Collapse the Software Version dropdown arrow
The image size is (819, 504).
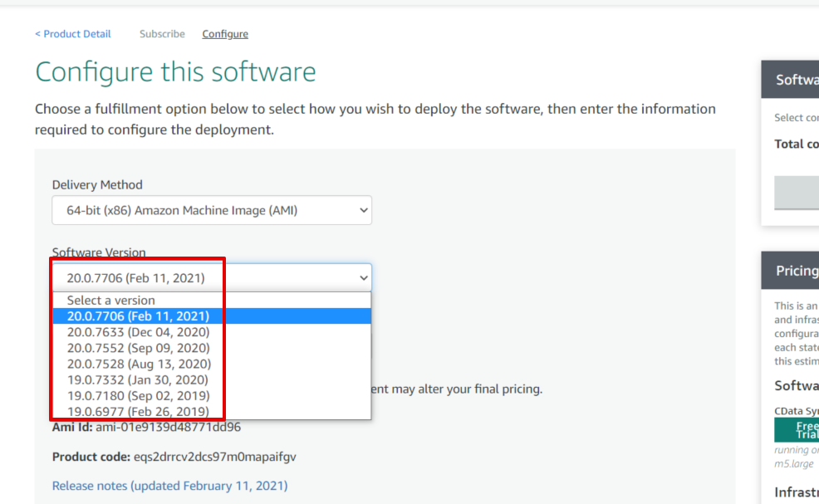coord(364,278)
